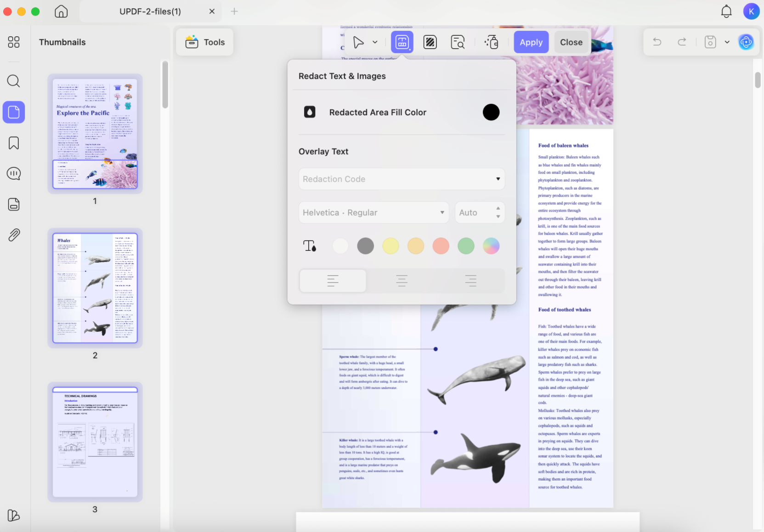The width and height of the screenshot is (764, 532).
Task: Select page 3 Technical Drawings thumbnail
Action: (x=95, y=442)
